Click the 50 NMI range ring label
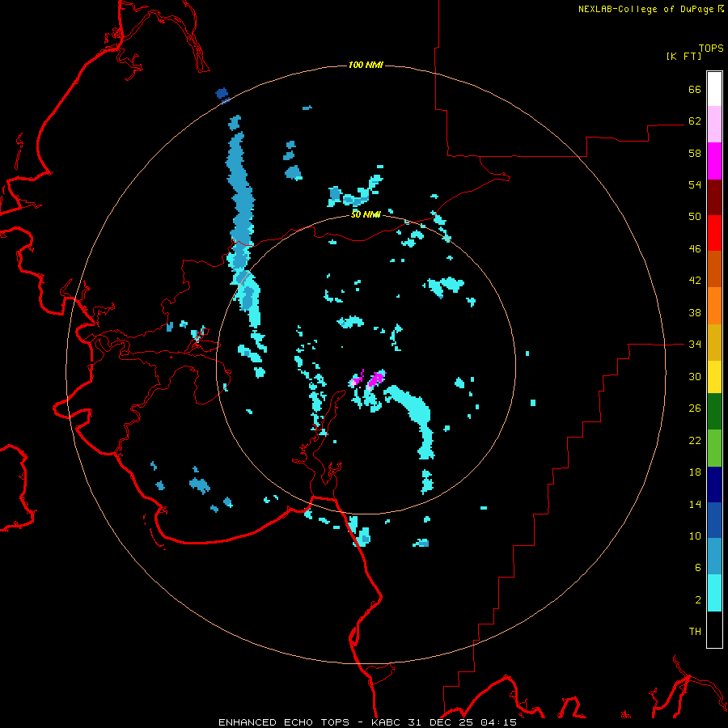 pos(366,214)
